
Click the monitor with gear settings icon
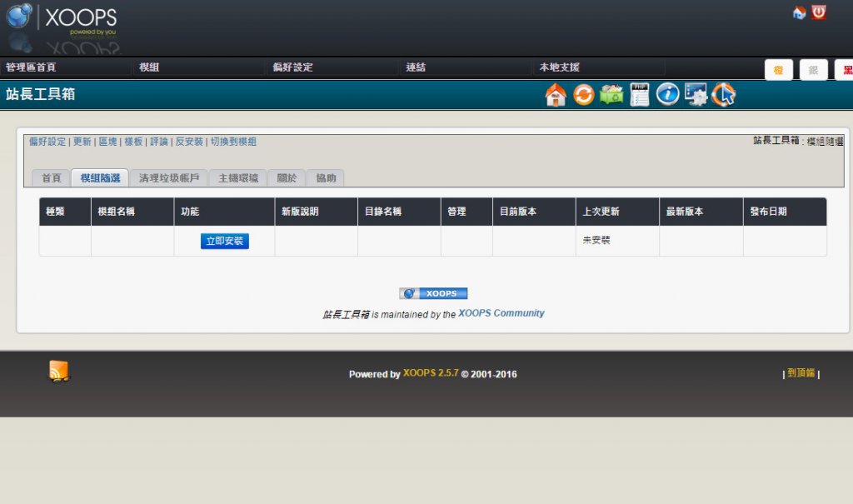tap(696, 95)
